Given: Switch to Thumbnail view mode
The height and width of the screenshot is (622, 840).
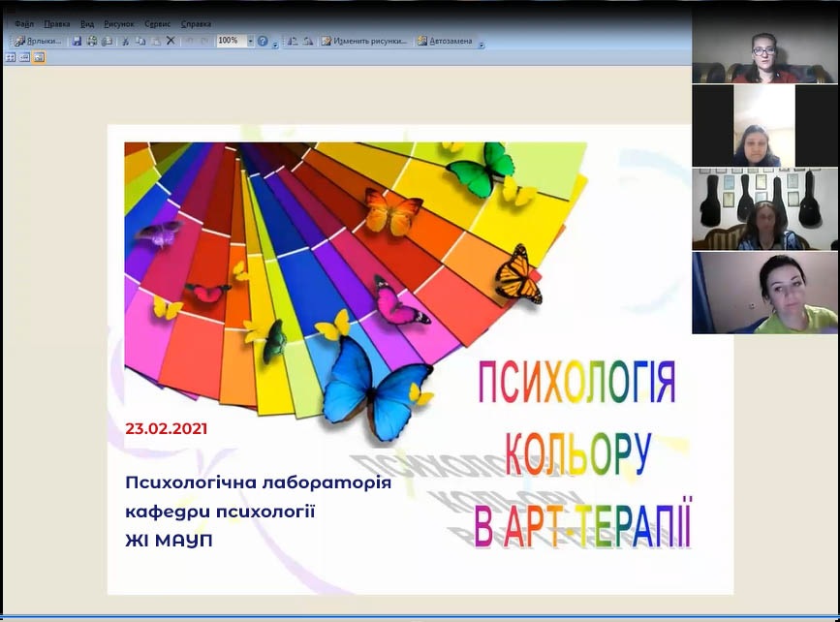Looking at the screenshot, I should 11,57.
